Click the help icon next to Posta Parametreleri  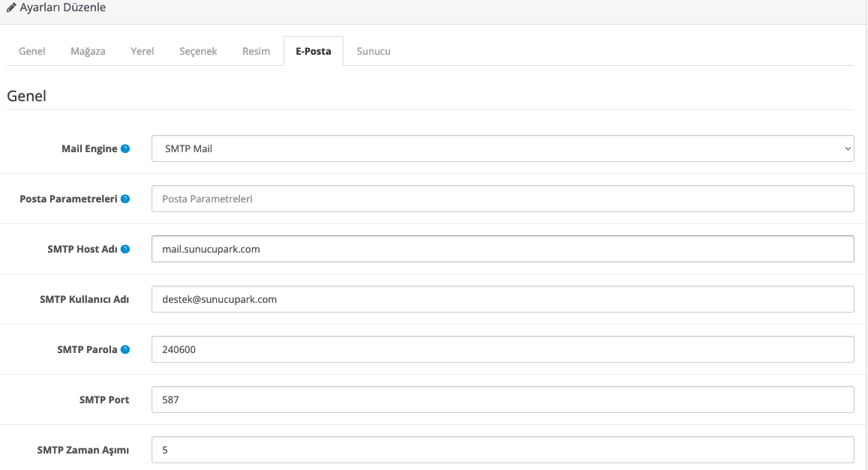125,199
